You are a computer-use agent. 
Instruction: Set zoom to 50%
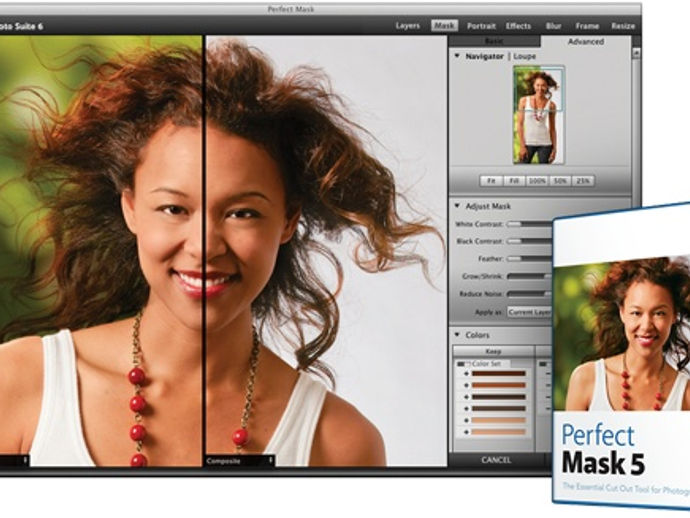pyautogui.click(x=560, y=181)
